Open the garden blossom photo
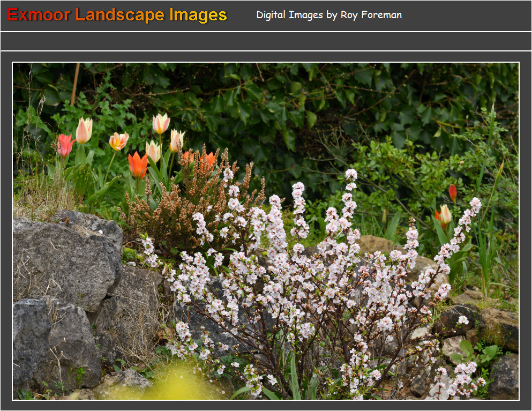This screenshot has height=411, width=532. 266,231
